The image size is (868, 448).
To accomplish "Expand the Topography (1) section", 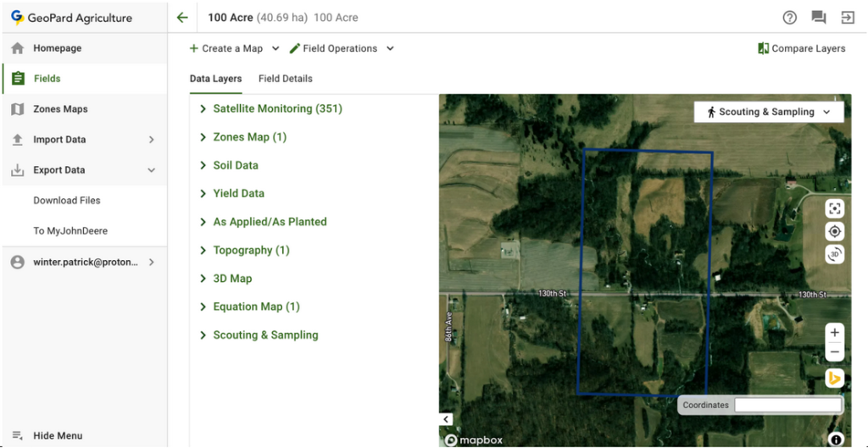I will click(251, 251).
